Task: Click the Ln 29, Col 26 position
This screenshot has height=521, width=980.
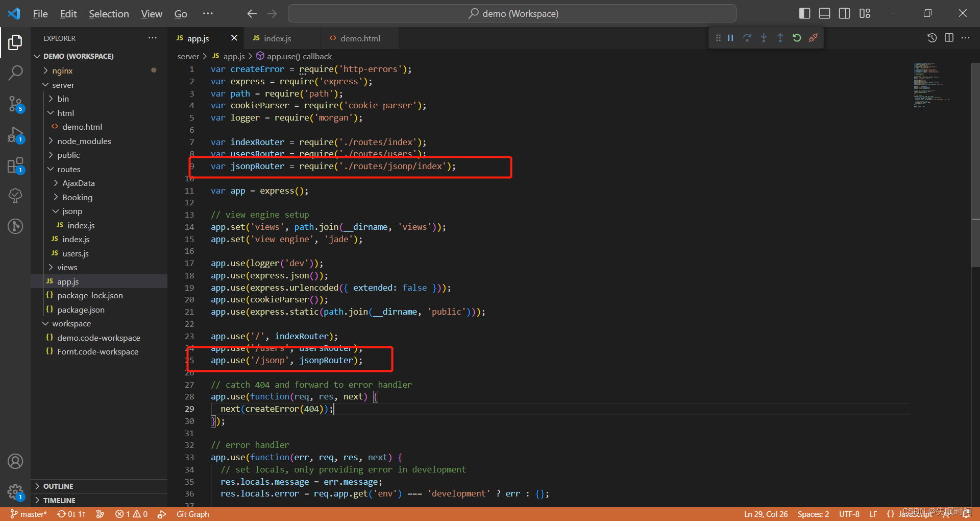Action: point(766,514)
